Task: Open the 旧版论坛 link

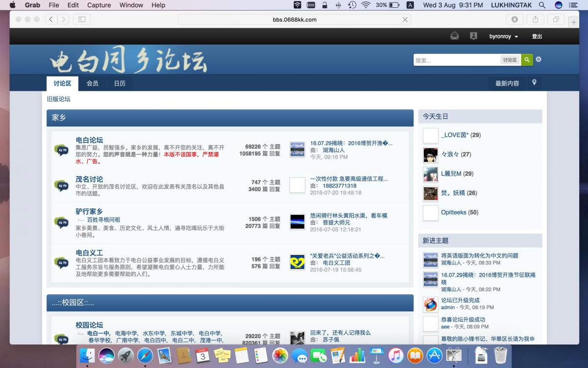Action: pos(59,99)
